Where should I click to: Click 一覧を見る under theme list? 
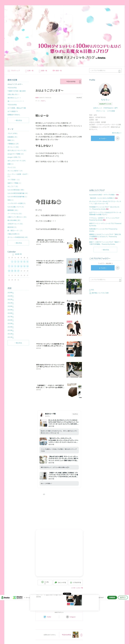coord(18,243)
